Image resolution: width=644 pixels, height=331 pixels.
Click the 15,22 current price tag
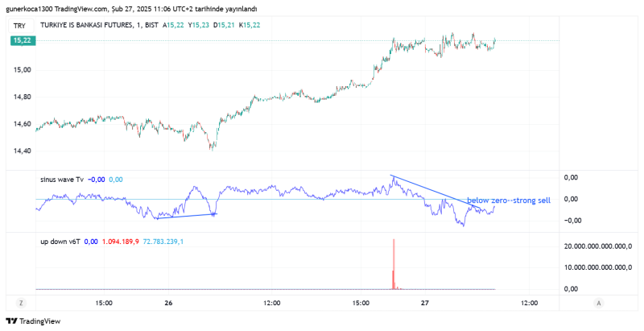[x=22, y=39]
